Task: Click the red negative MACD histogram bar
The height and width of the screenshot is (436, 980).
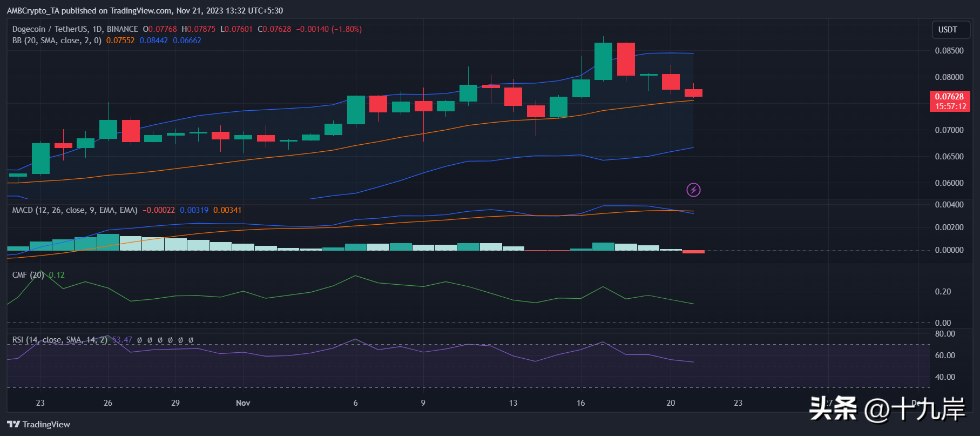Action: tap(693, 252)
